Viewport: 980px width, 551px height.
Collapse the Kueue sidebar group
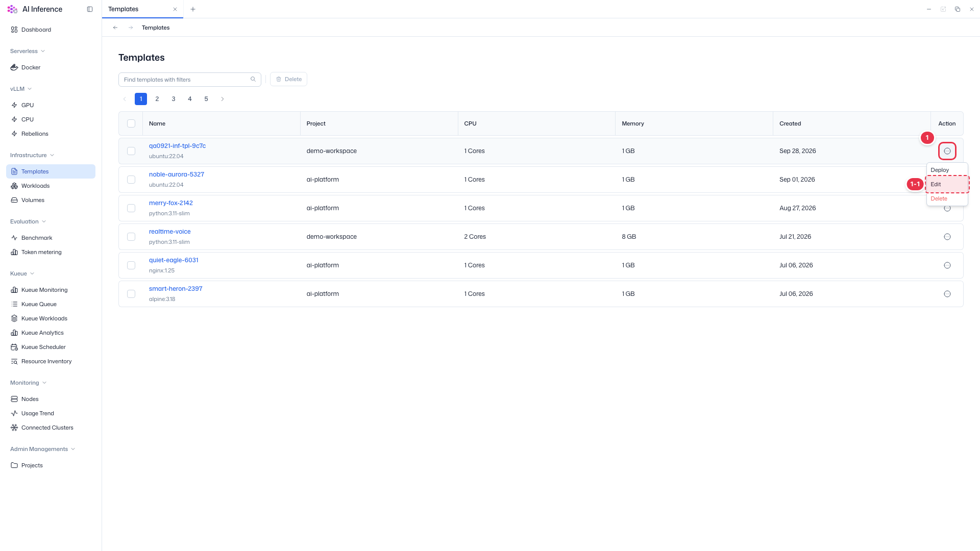22,273
